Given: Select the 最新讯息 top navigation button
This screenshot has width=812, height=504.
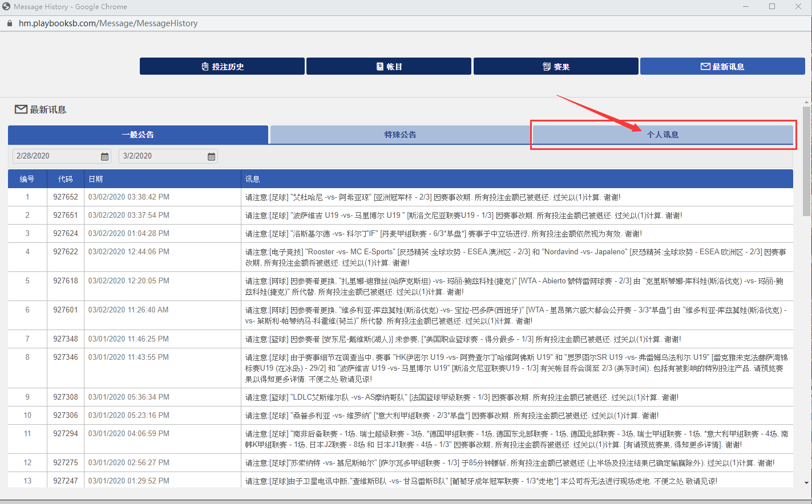Looking at the screenshot, I should [722, 67].
